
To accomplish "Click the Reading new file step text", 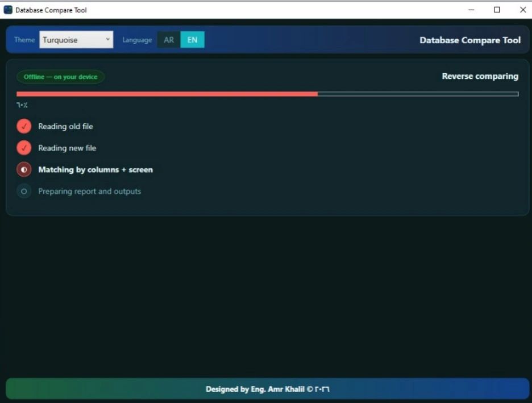I will tap(67, 148).
